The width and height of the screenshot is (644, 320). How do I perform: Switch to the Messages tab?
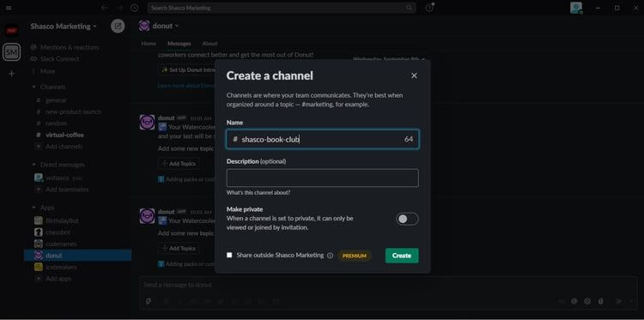click(179, 44)
